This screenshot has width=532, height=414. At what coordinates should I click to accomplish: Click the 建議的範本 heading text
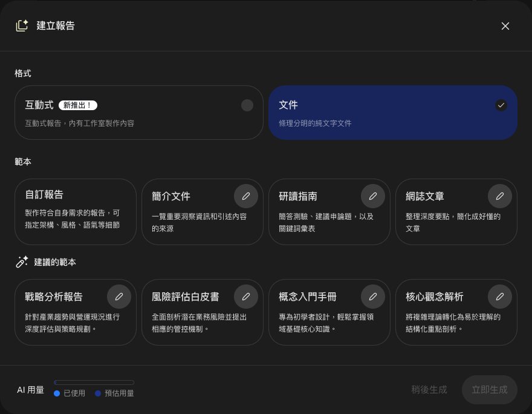(x=55, y=262)
